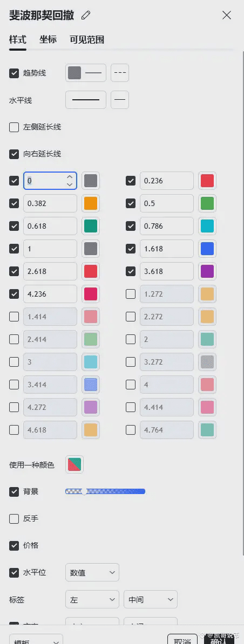Increment level 0 value with up arrow
This screenshot has height=644, width=244.
[70, 177]
